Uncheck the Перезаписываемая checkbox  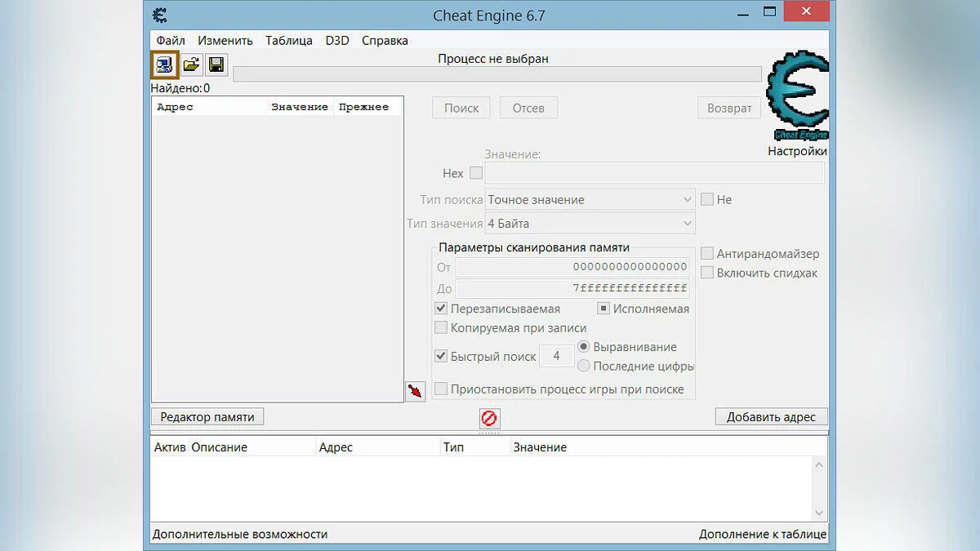point(441,309)
